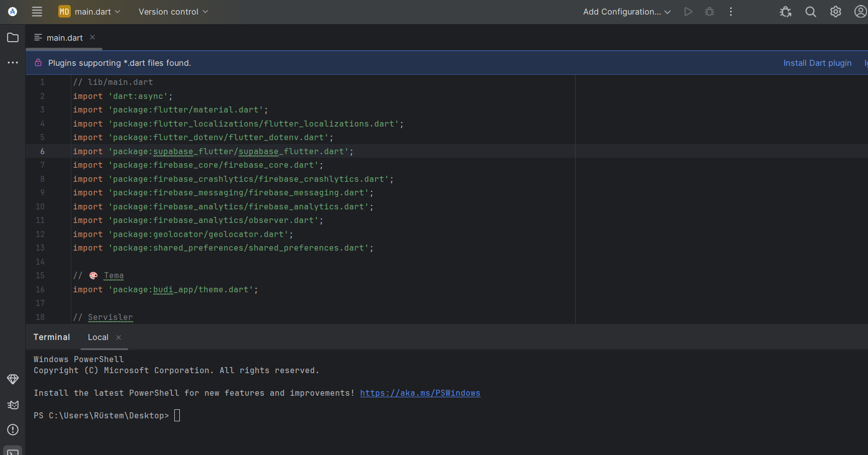This screenshot has width=868, height=455.
Task: Click the firebase_analytics.dart import line
Action: (224, 206)
